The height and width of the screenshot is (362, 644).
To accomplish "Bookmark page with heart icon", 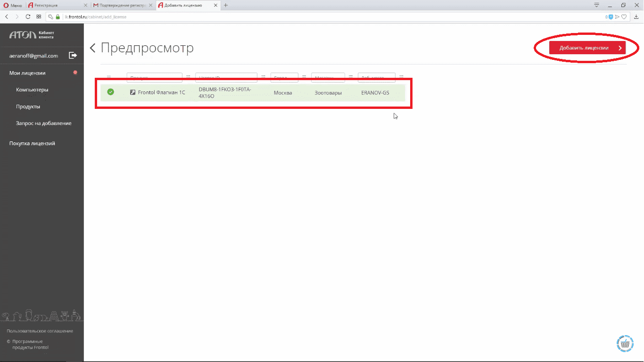I will [624, 16].
